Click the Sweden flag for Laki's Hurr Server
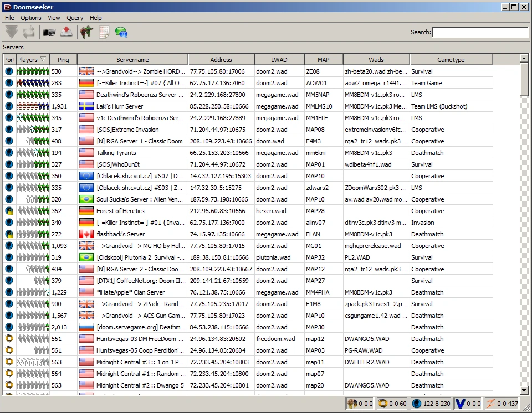 [x=86, y=106]
